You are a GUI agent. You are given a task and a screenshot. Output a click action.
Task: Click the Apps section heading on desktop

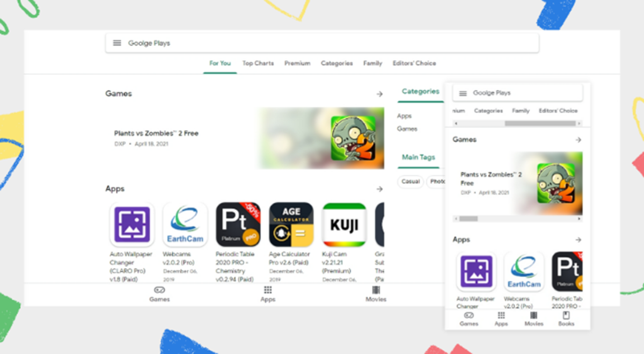(x=115, y=189)
